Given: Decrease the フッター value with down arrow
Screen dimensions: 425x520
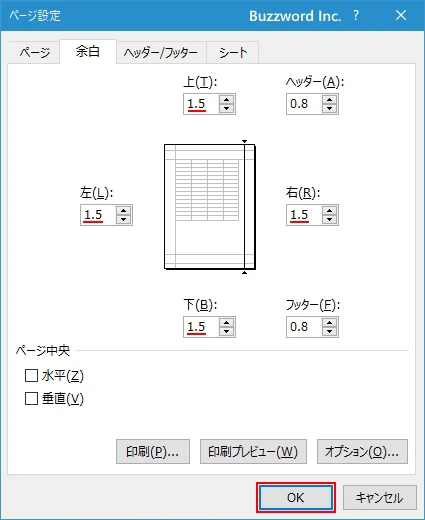Looking at the screenshot, I should [x=330, y=331].
